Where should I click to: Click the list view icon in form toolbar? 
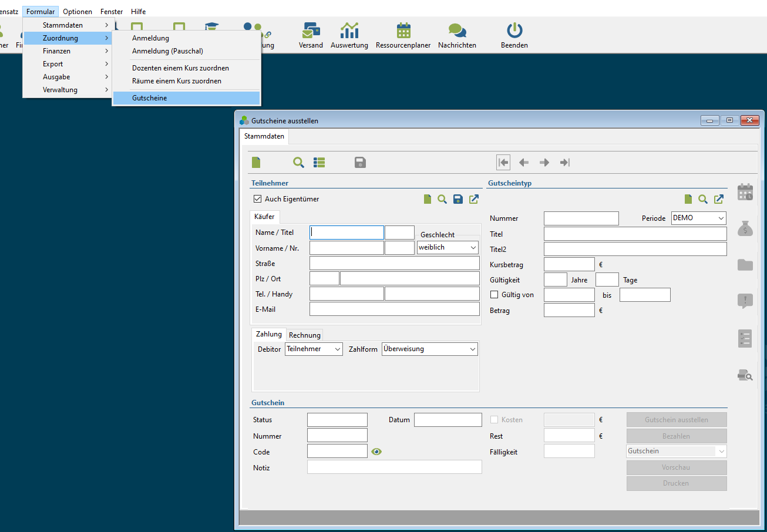tap(319, 163)
